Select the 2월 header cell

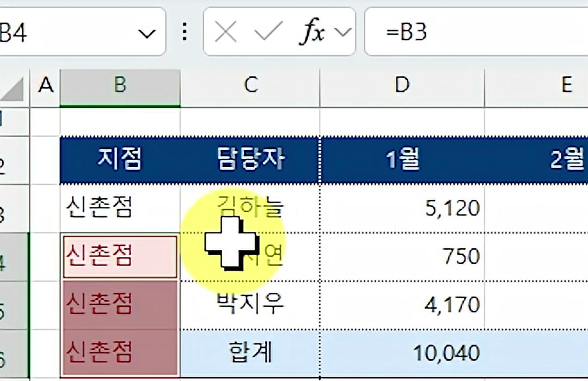pyautogui.click(x=536, y=159)
